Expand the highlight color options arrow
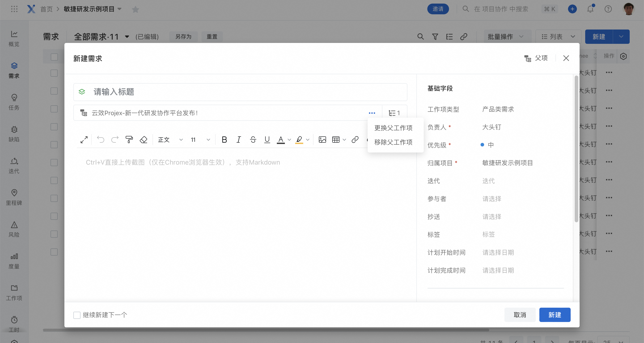This screenshot has height=343, width=644. 308,140
